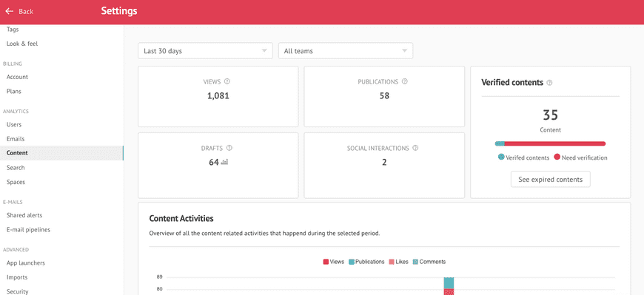Click the Verifed contents legend dot

501,157
